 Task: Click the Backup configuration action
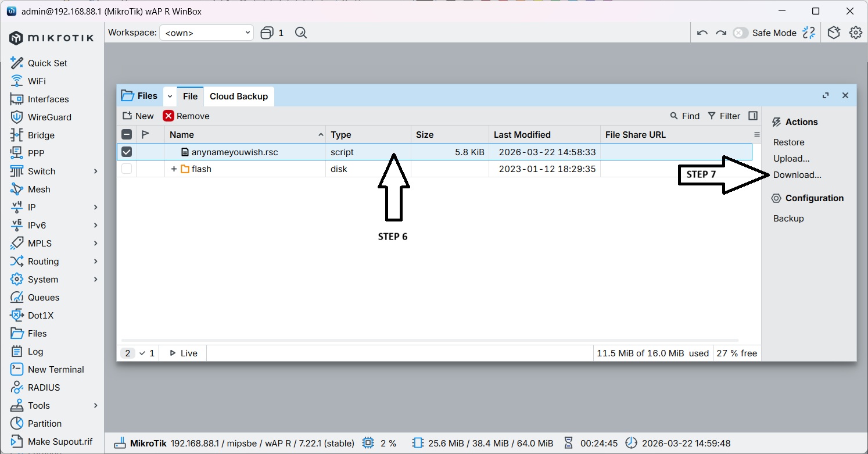[788, 218]
